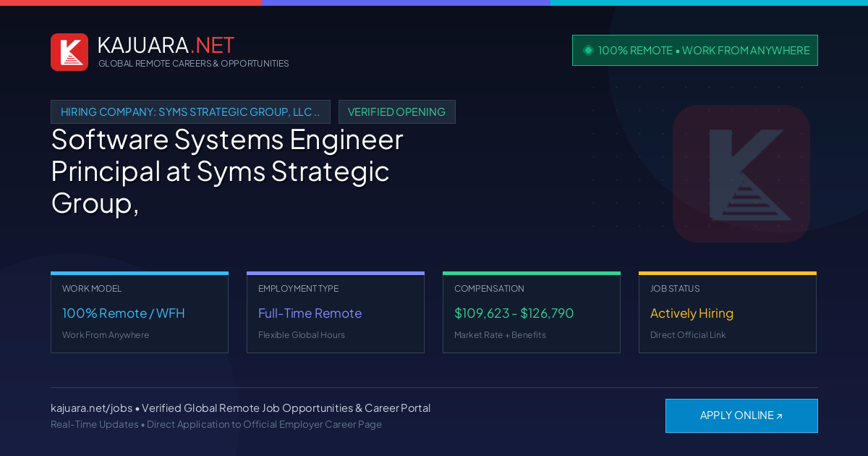Viewport: 868px width, 456px height.
Task: Click the Direct Official Link text
Action: point(688,335)
